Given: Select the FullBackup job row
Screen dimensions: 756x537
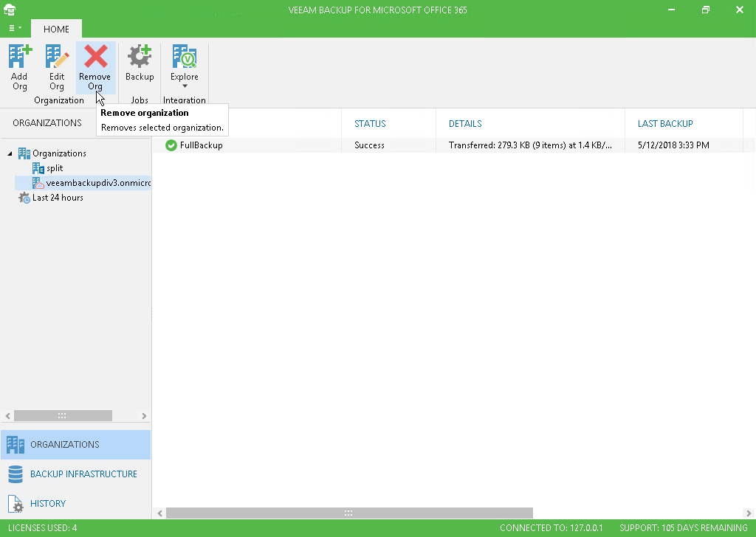Looking at the screenshot, I should click(x=454, y=145).
